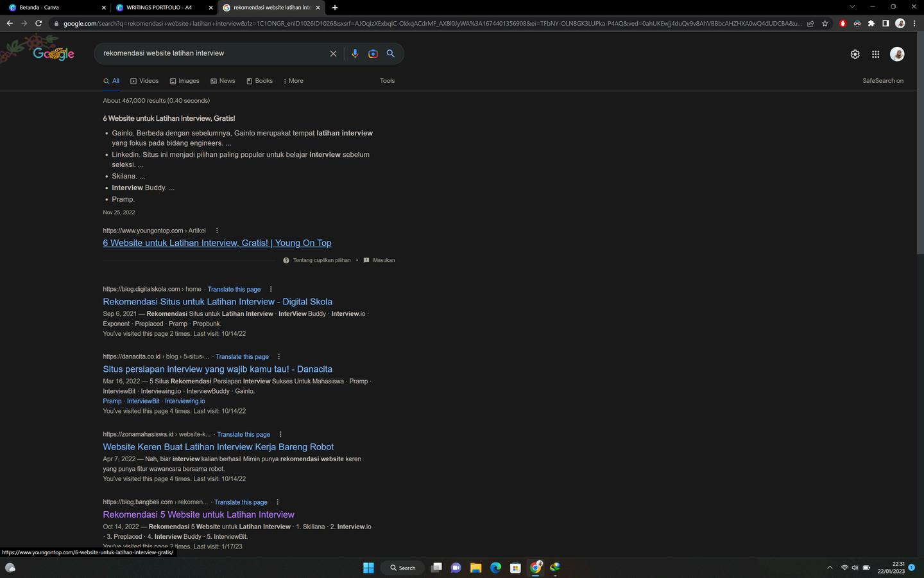Expand the Chrome tab search chevron
The image size is (924, 578).
coord(852,7)
